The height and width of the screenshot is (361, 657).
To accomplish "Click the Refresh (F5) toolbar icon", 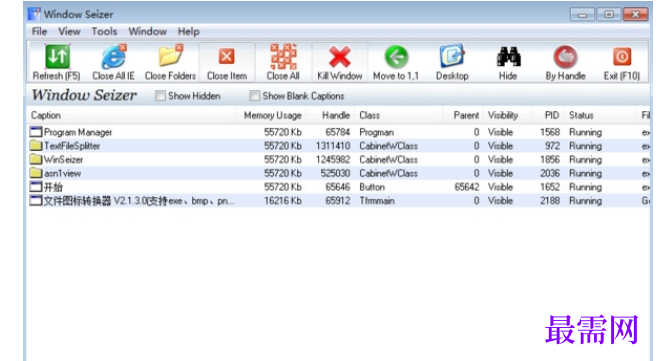I will [57, 56].
